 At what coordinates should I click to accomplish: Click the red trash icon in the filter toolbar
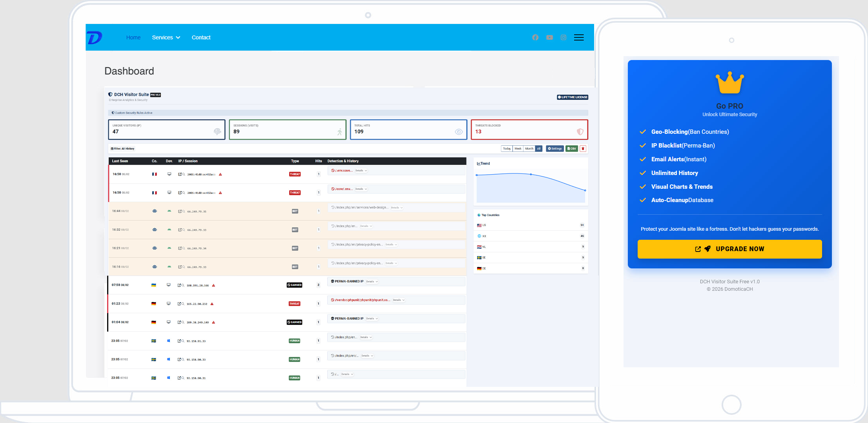[583, 148]
